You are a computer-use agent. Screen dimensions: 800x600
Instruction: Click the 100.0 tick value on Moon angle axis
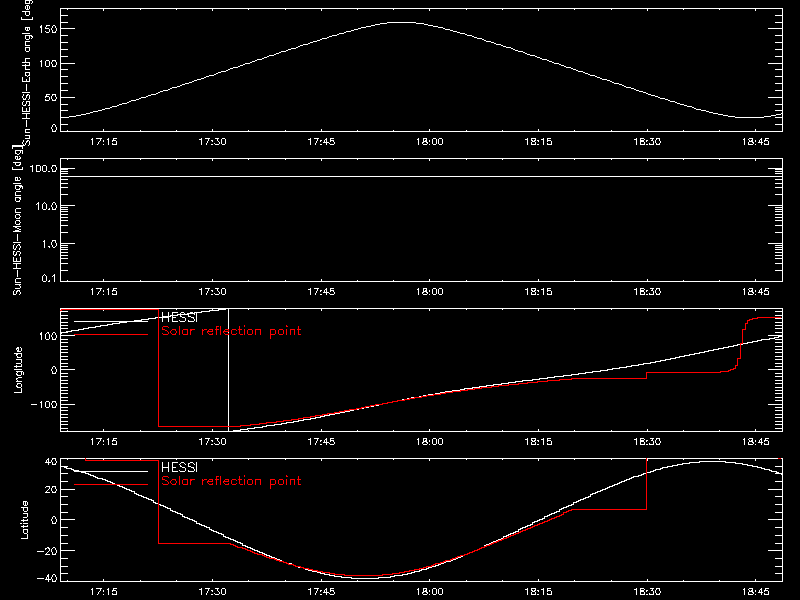tap(44, 169)
